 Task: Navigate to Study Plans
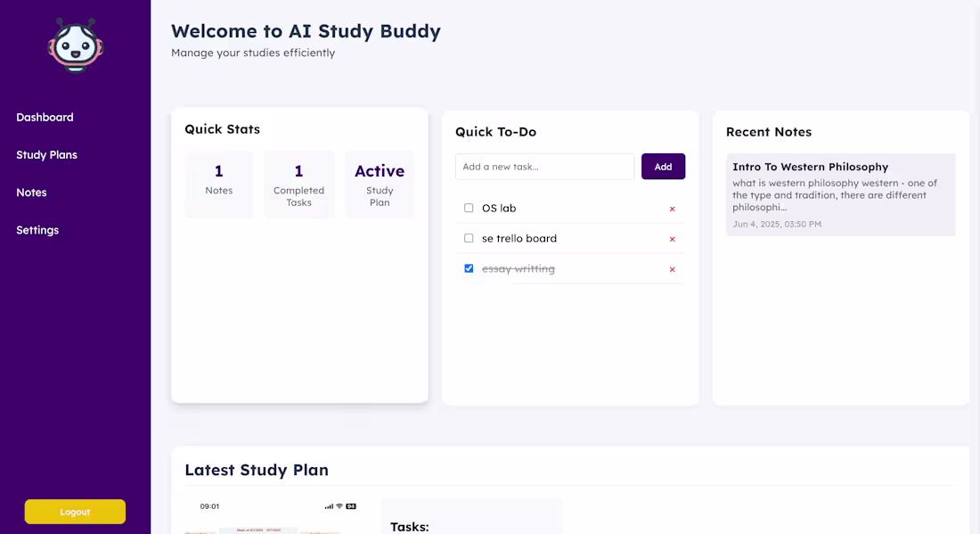(x=46, y=154)
